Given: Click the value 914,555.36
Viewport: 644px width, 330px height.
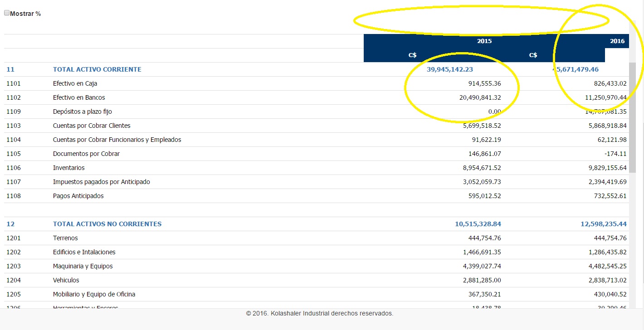Looking at the screenshot, I should click(484, 83).
